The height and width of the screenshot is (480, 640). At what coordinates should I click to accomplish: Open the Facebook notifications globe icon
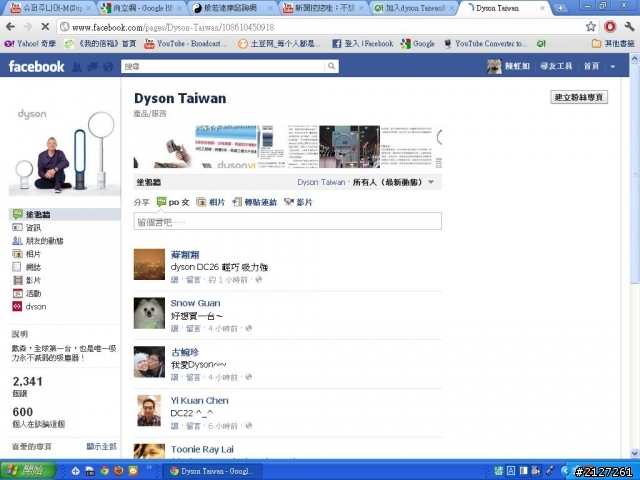pyautogui.click(x=108, y=67)
